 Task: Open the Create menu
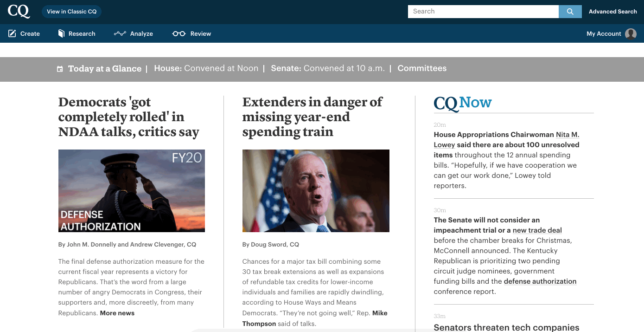tap(24, 33)
